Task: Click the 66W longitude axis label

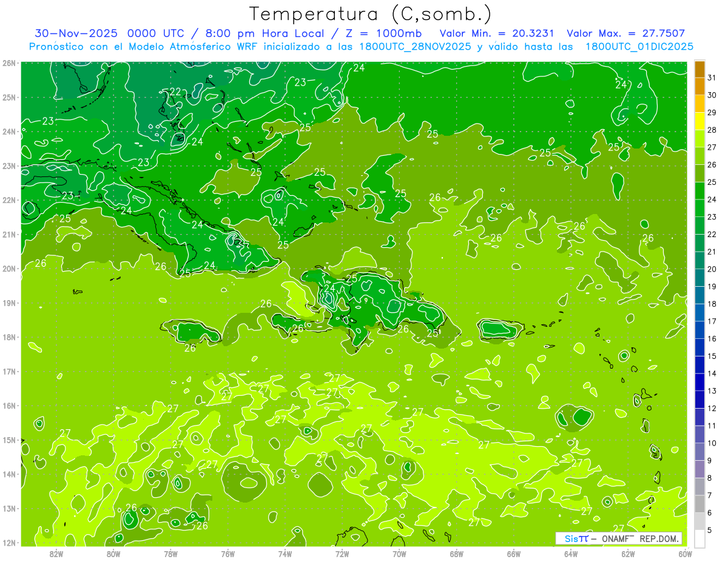Action: (x=514, y=554)
